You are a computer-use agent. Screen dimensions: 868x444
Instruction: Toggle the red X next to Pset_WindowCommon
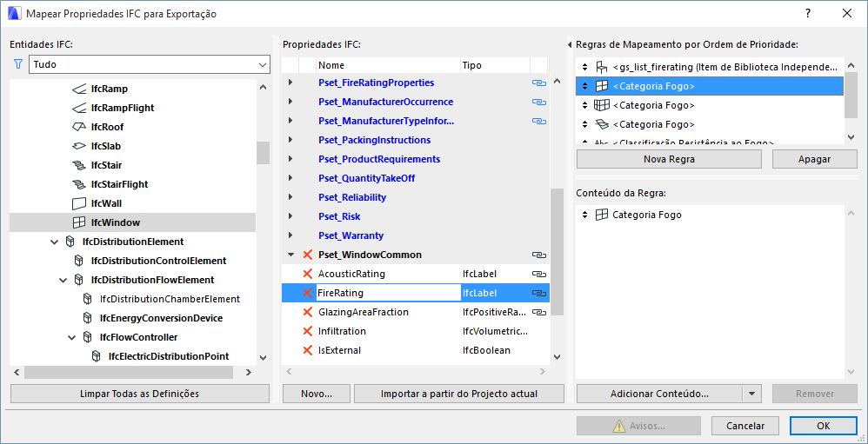(x=307, y=255)
